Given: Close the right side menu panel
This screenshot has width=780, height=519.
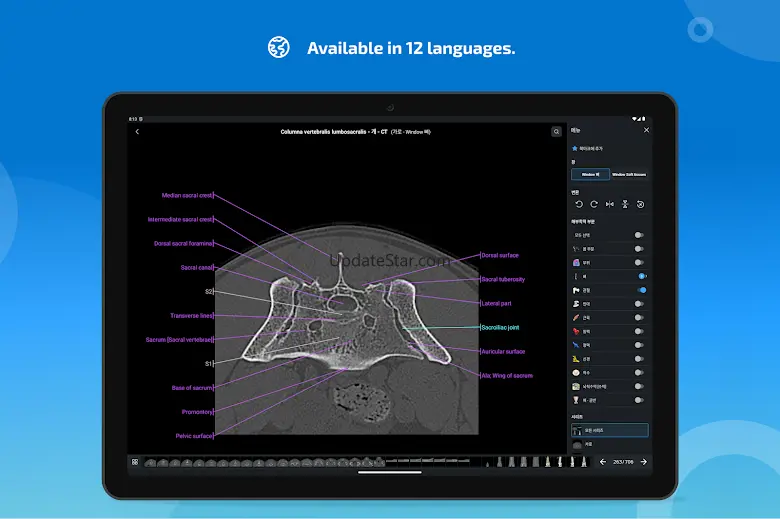Looking at the screenshot, I should pos(646,130).
